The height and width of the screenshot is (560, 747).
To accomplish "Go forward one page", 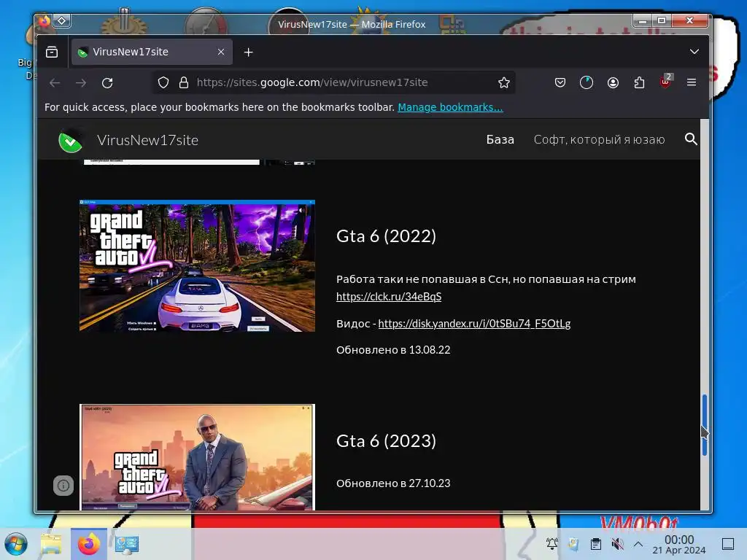I will (81, 83).
